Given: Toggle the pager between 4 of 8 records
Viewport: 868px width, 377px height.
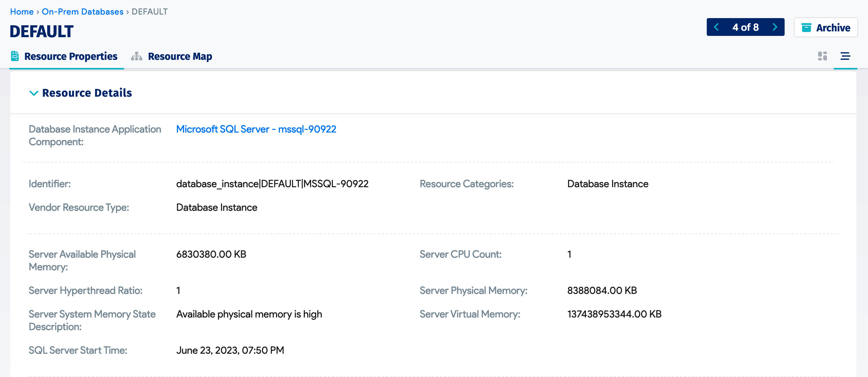Looking at the screenshot, I should pos(746,27).
